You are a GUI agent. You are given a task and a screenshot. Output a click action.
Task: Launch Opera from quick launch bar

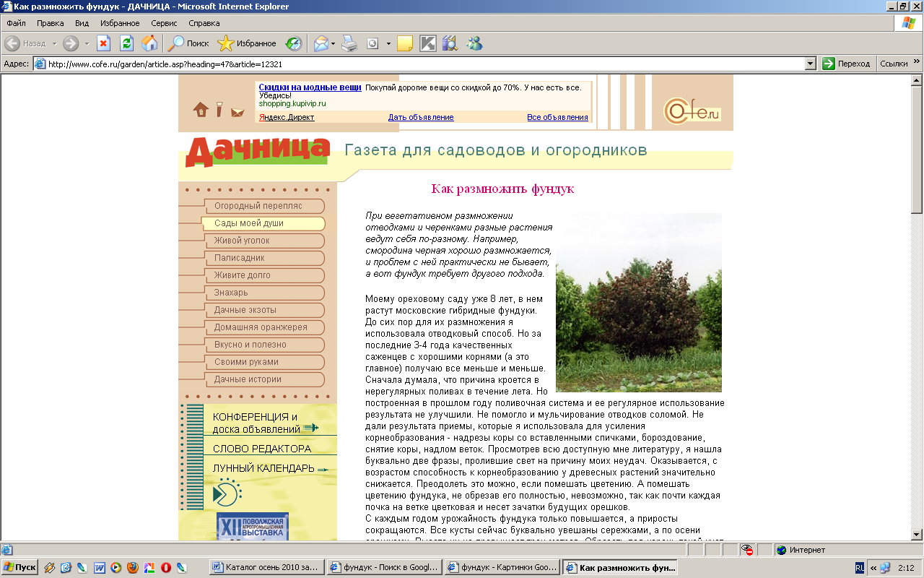click(x=165, y=568)
